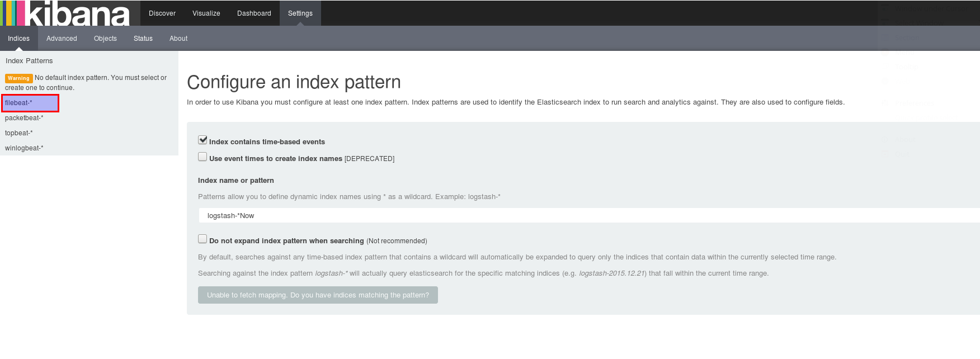Click the Unable to fetch mapping button
This screenshot has width=980, height=359.
click(318, 295)
